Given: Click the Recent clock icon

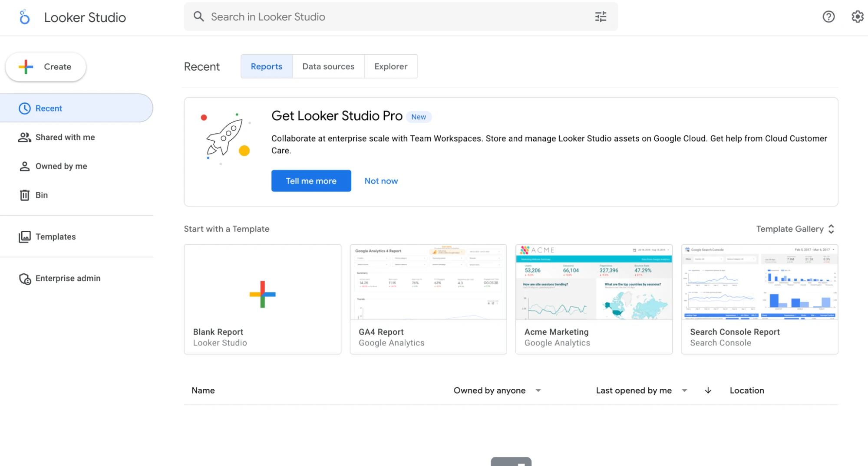Looking at the screenshot, I should click(x=25, y=108).
